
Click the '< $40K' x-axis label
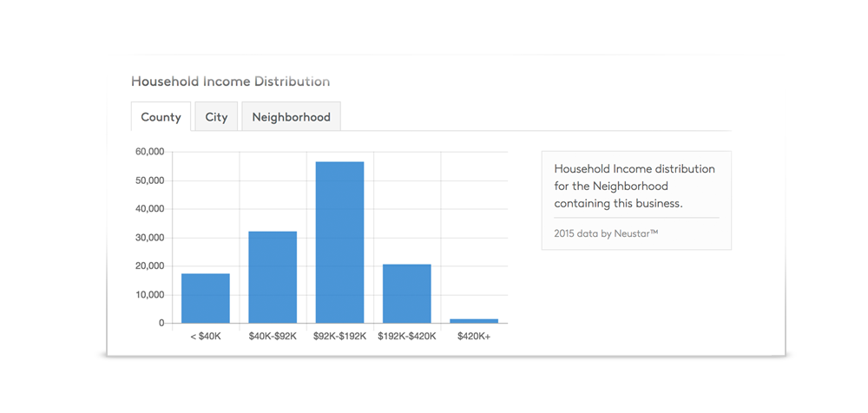(206, 336)
